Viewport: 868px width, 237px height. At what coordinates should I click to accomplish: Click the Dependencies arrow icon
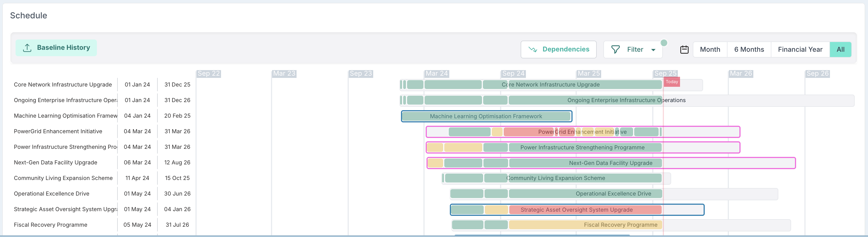point(533,49)
